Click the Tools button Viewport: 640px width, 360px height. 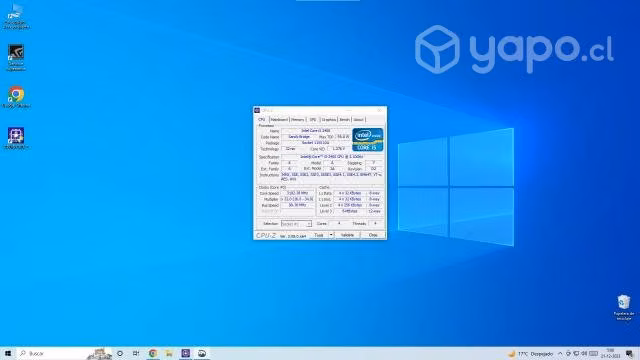pos(319,235)
